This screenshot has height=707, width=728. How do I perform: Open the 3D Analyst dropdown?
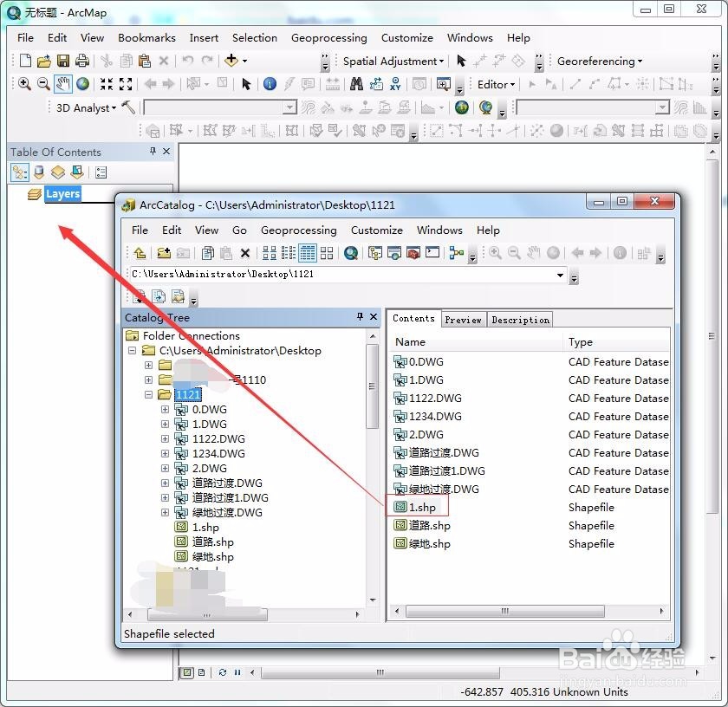tap(86, 108)
